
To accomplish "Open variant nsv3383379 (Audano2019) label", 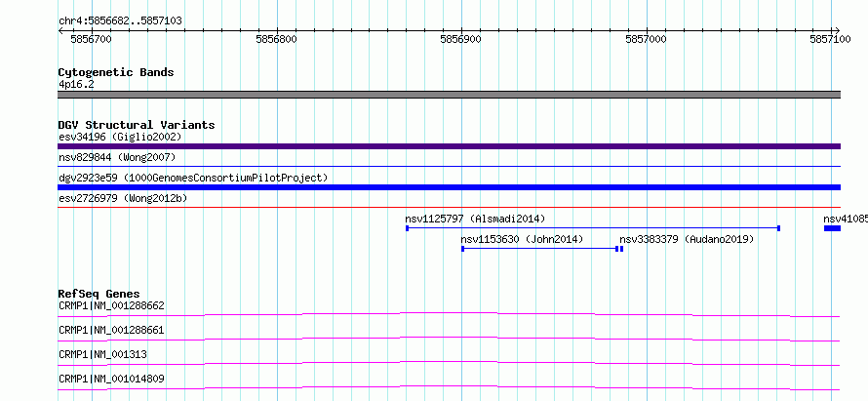I will click(x=687, y=239).
